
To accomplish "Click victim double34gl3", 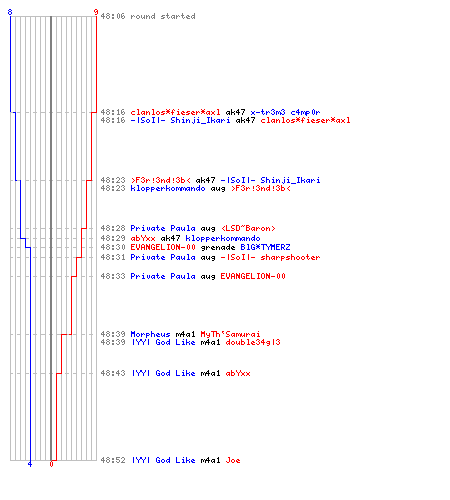I will (253, 342).
